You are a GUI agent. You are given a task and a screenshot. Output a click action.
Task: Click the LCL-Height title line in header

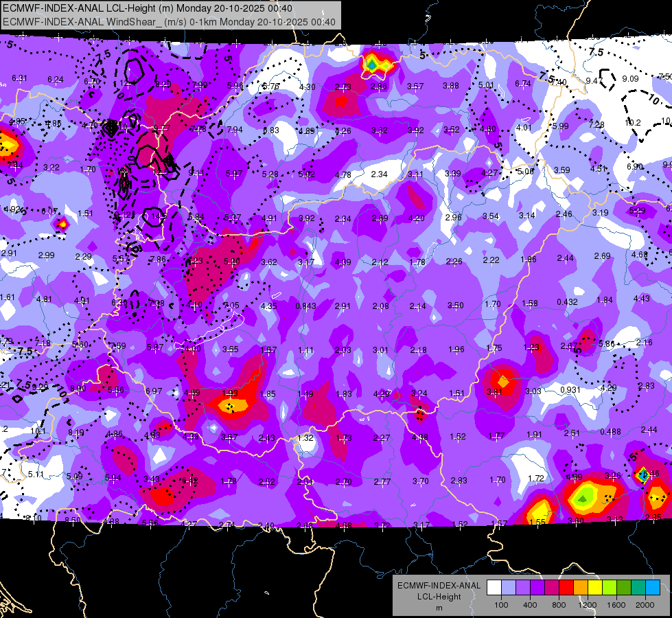coord(148,8)
